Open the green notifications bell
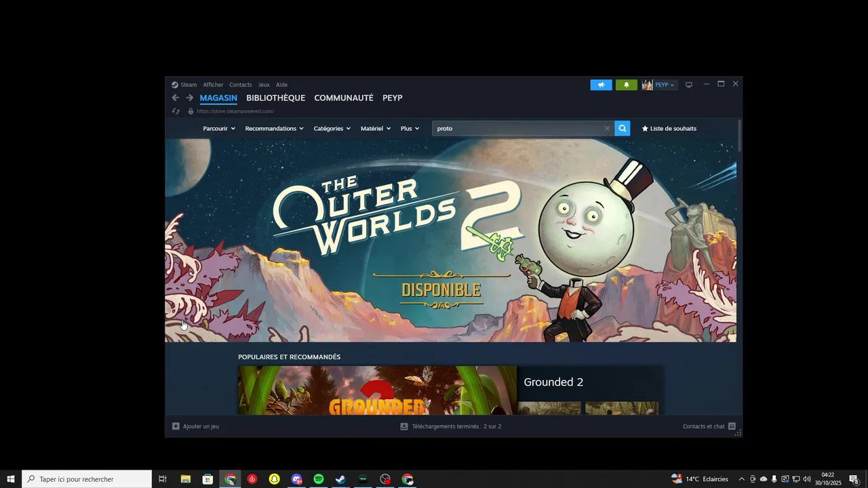The height and width of the screenshot is (488, 868). (626, 85)
